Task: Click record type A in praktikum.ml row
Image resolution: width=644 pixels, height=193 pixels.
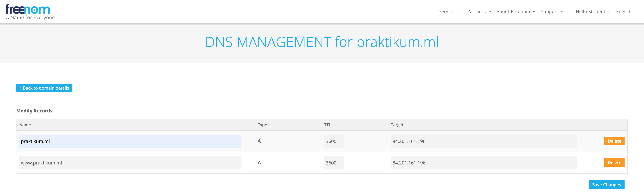Action: 259,141
